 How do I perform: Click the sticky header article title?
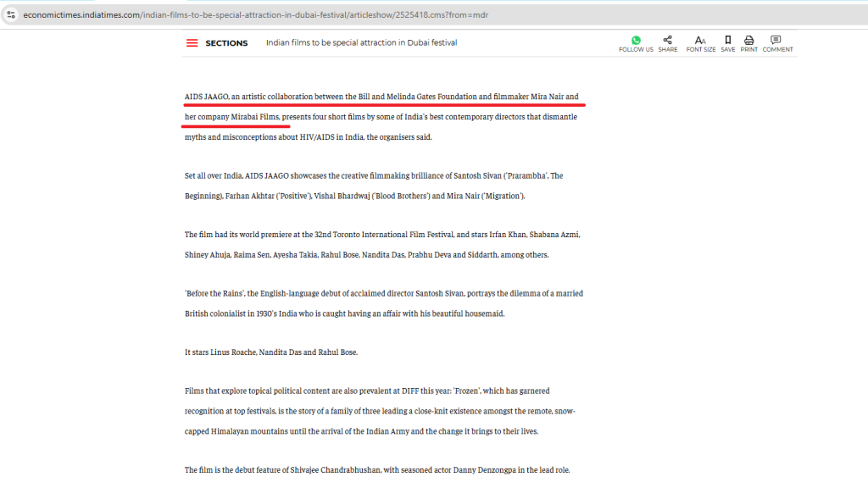click(x=361, y=43)
